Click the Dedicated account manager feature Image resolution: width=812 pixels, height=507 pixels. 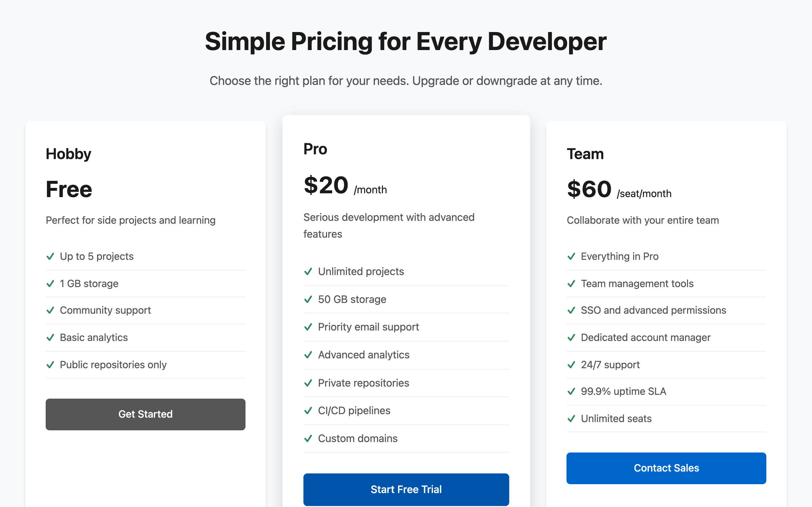645,338
